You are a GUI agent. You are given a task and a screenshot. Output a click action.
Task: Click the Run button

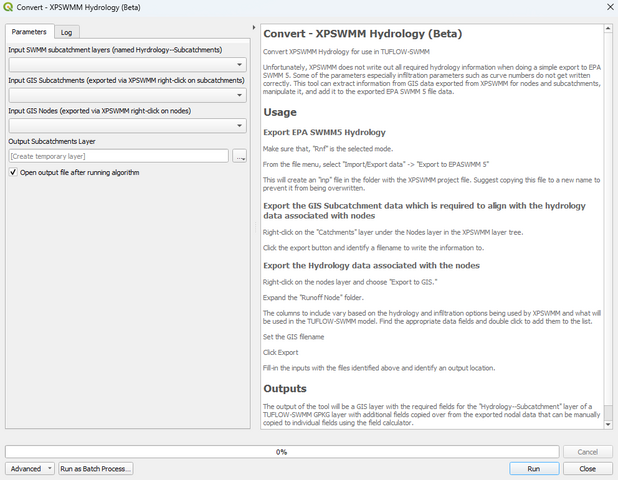tap(533, 468)
